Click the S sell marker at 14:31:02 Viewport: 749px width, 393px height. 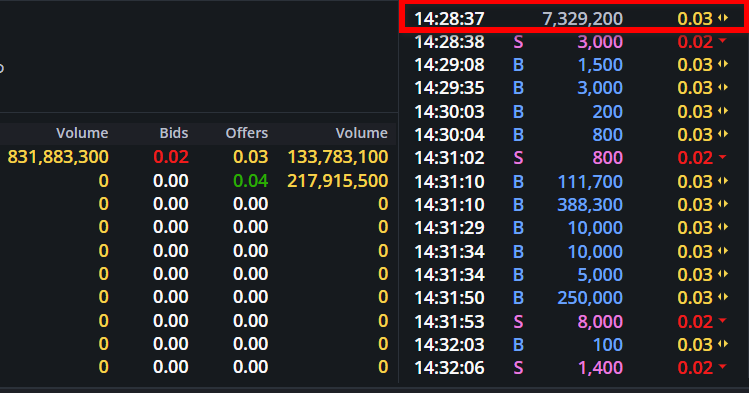[518, 158]
